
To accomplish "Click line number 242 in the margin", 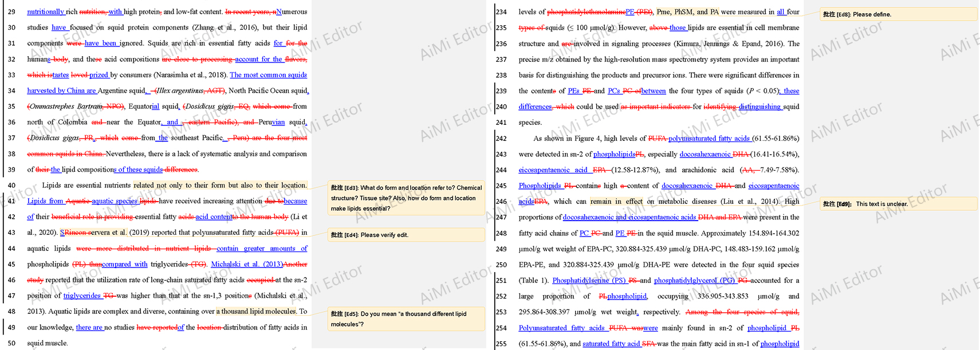I will click(x=501, y=139).
